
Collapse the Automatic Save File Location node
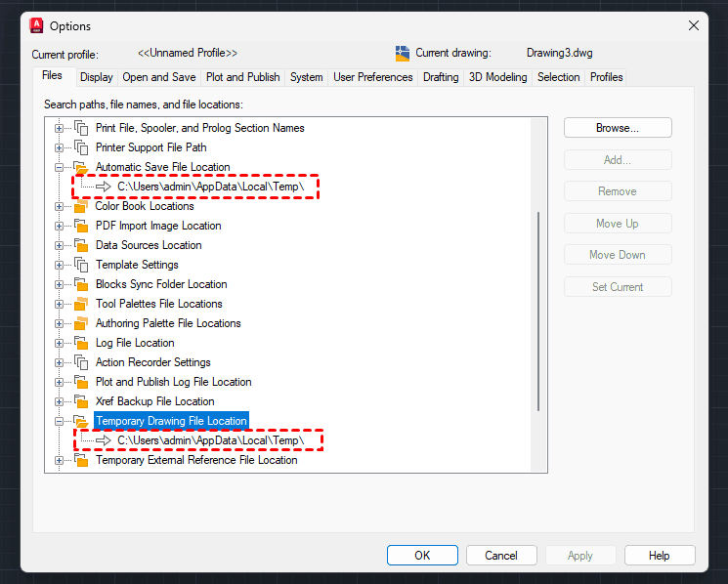click(60, 167)
